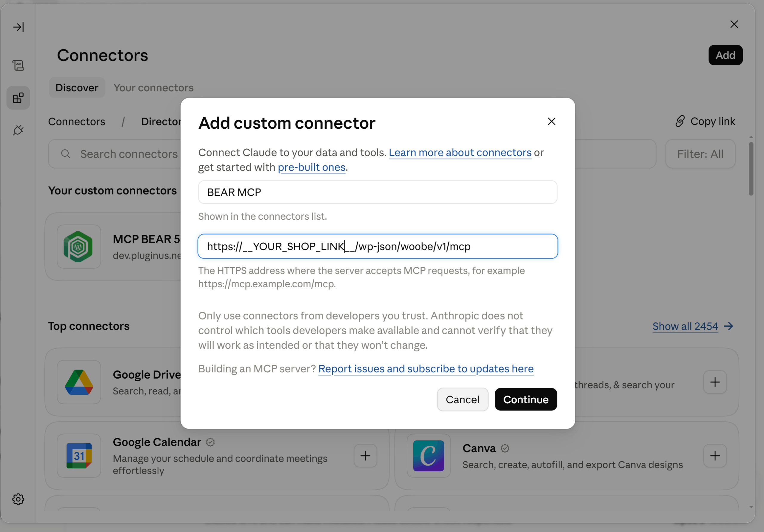Add the connector above Canva with plus
764x532 pixels.
(715, 382)
